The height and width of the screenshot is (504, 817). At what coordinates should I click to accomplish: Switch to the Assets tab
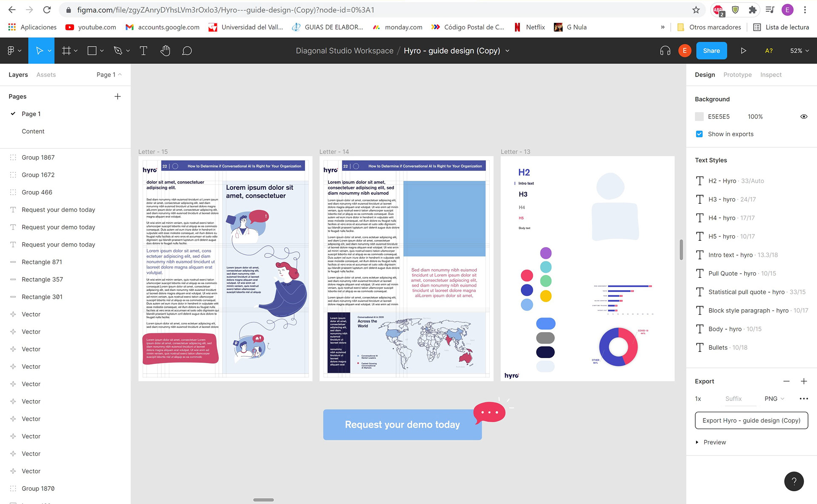point(46,74)
